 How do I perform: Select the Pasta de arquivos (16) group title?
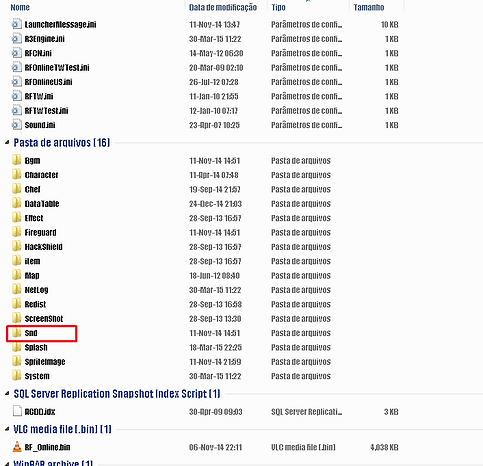pyautogui.click(x=62, y=143)
